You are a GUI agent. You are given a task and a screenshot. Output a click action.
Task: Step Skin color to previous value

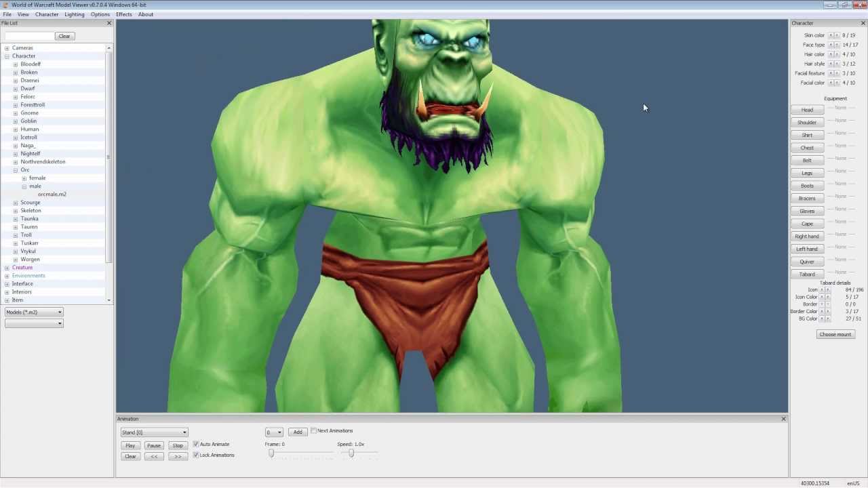(x=831, y=35)
